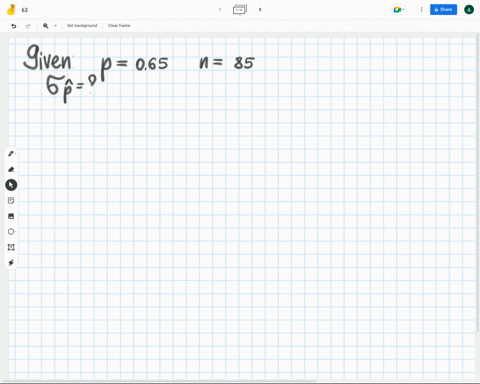Screen dimensions: 480x384
Task: Open the account avatar menu
Action: [469, 10]
